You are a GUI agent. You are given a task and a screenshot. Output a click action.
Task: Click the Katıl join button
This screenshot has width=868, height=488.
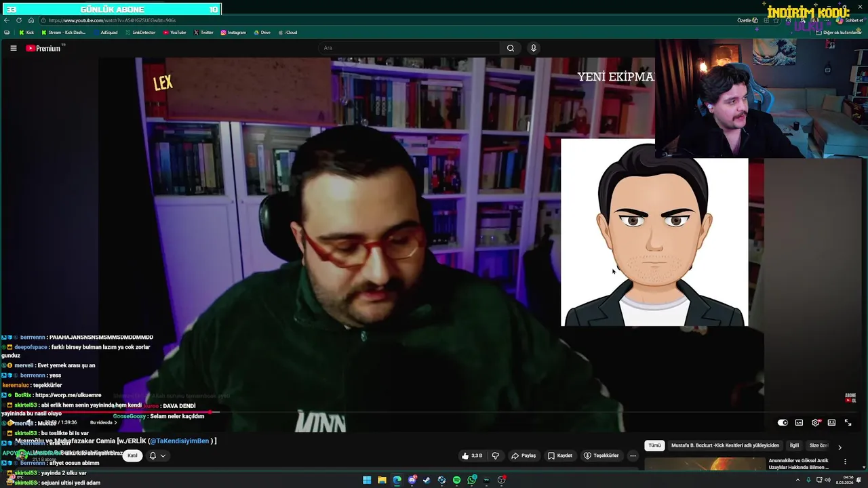[x=133, y=455]
